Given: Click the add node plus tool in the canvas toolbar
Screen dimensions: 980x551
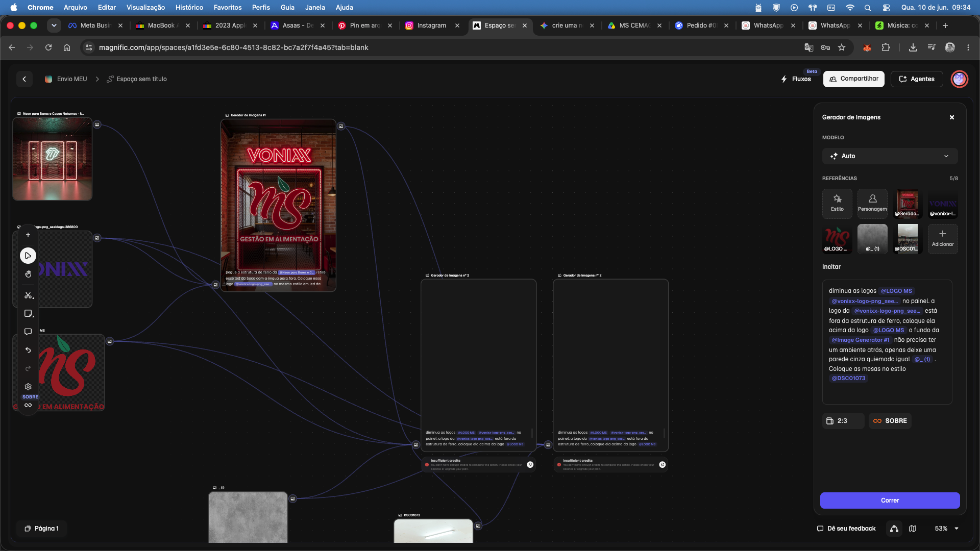Looking at the screenshot, I should 28,235.
